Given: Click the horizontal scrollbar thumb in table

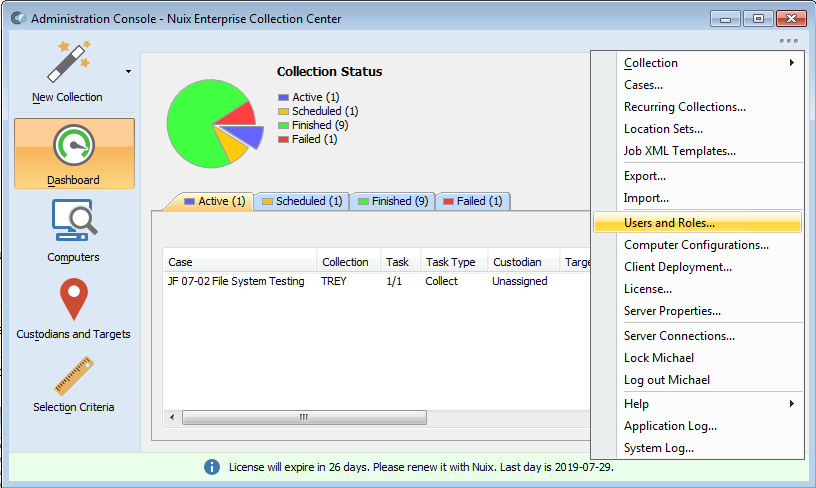Looking at the screenshot, I should tap(304, 417).
